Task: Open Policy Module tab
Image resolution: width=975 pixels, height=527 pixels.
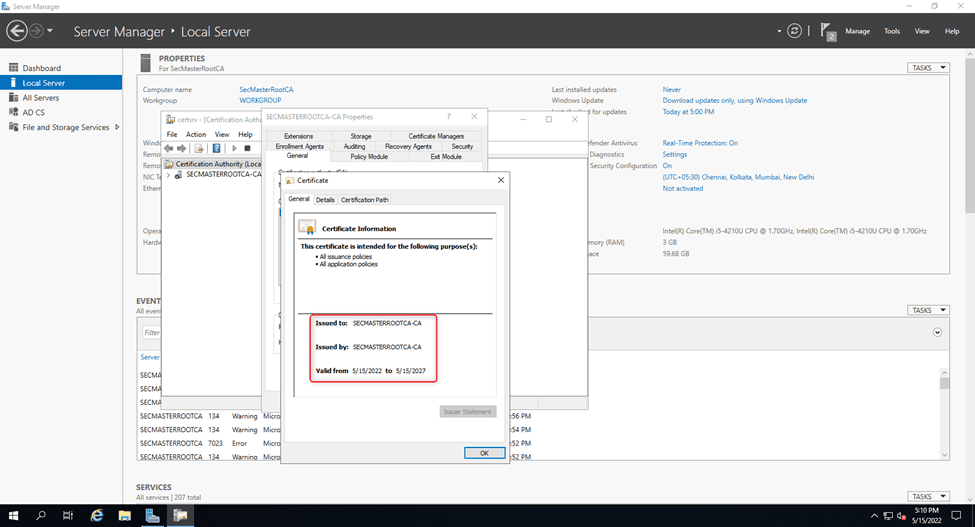Action: (x=369, y=157)
